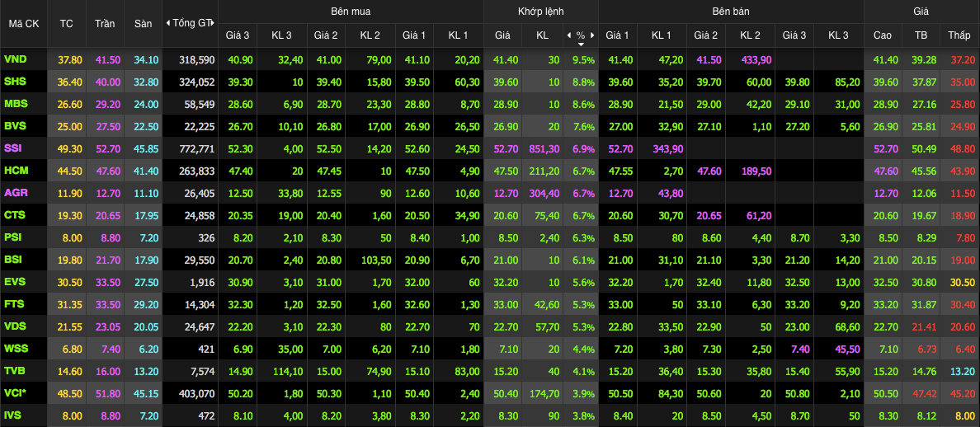The image size is (980, 427).
Task: Click the Khớp lệnh group header
Action: point(540,12)
